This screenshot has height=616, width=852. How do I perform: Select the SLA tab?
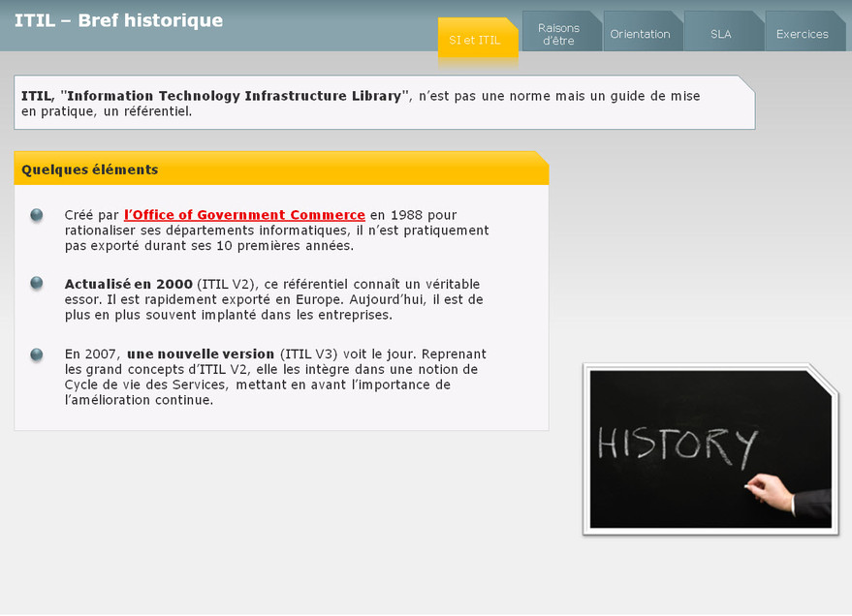[x=720, y=34]
